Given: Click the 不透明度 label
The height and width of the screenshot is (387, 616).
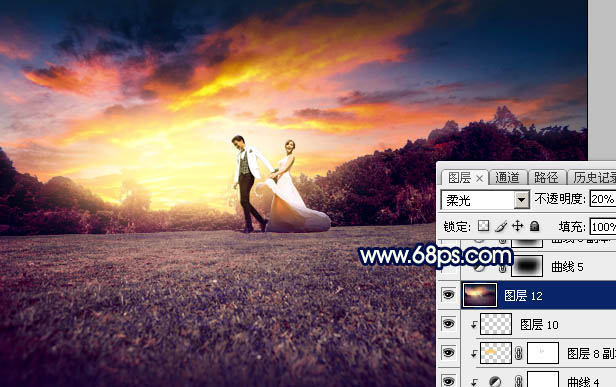Looking at the screenshot, I should coord(560,199).
